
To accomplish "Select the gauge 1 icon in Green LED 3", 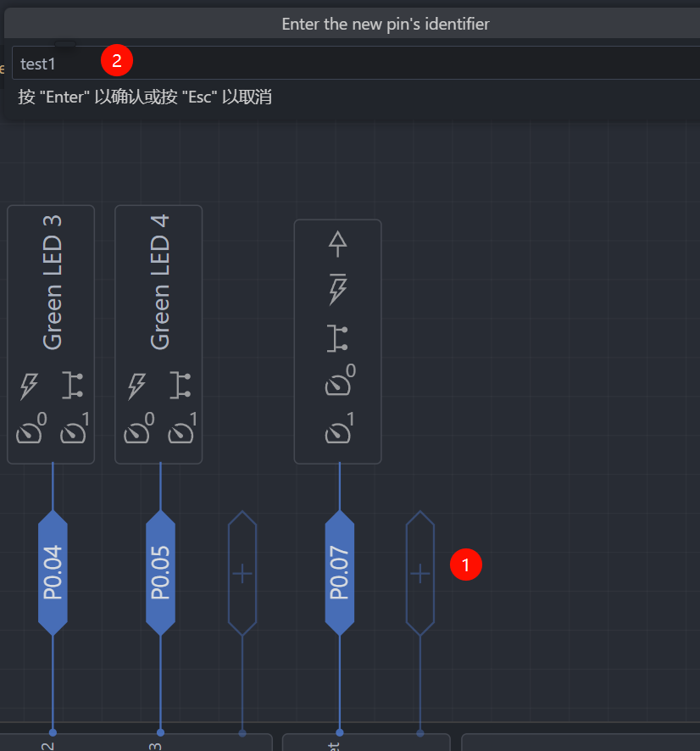I will point(74,431).
